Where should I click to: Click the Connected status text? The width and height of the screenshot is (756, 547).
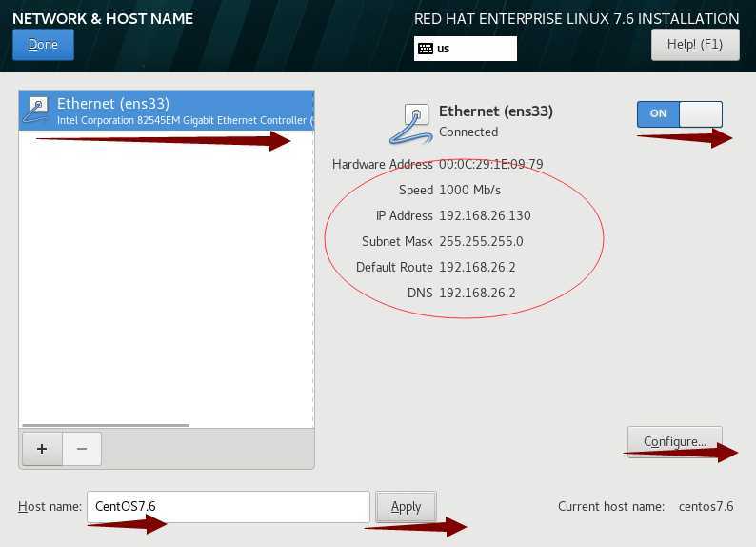(x=468, y=132)
